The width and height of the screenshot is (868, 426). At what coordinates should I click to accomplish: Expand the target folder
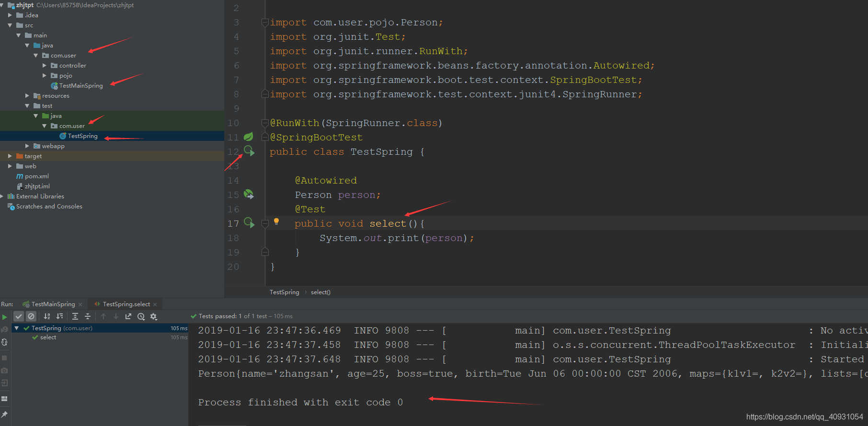10,156
